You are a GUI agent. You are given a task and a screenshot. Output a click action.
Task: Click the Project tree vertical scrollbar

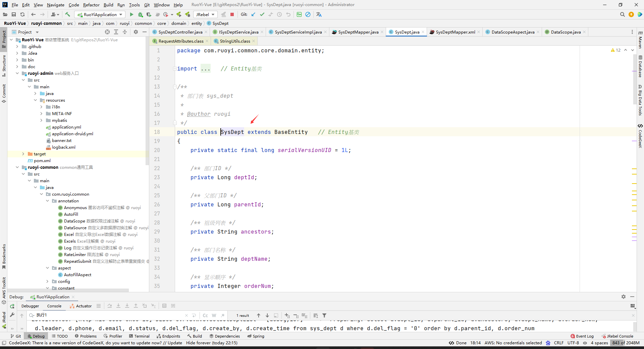tap(147, 101)
